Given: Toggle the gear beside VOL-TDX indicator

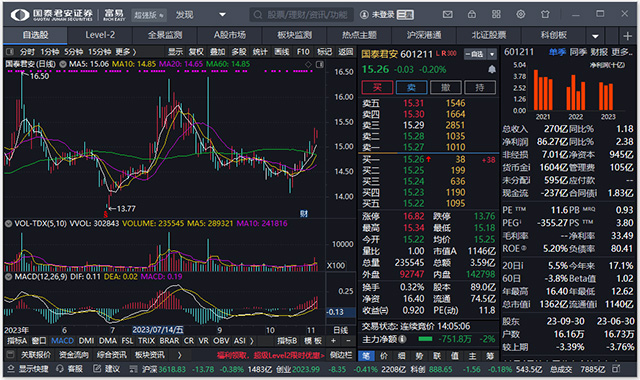Looking at the screenshot, I should click(8, 224).
